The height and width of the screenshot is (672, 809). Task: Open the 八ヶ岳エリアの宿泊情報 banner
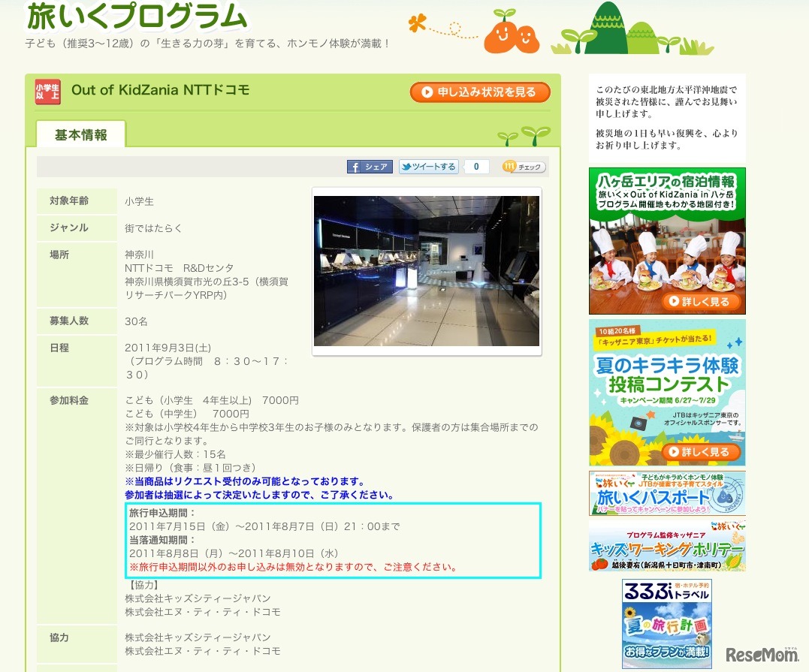pos(666,240)
